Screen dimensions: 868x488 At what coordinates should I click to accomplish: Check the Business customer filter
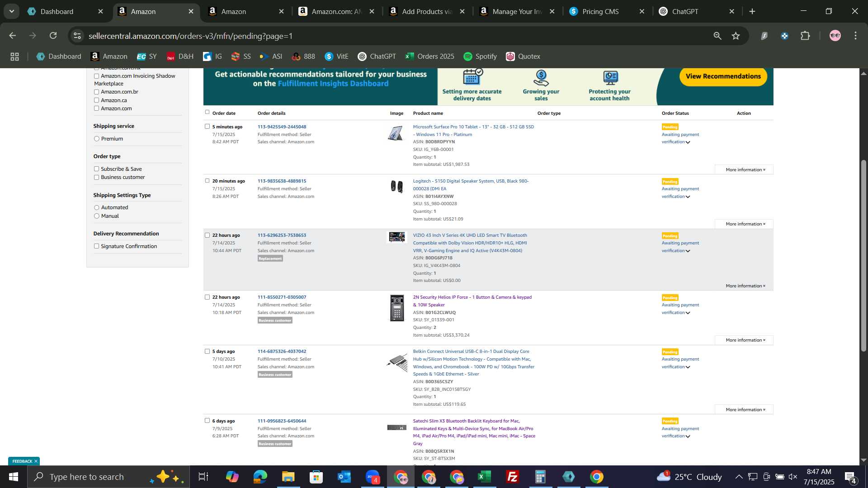[x=96, y=177]
